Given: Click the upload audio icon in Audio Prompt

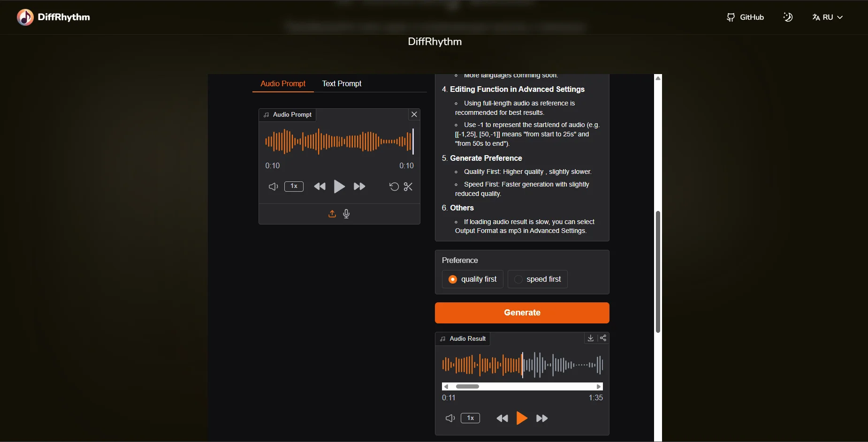Looking at the screenshot, I should (x=332, y=214).
